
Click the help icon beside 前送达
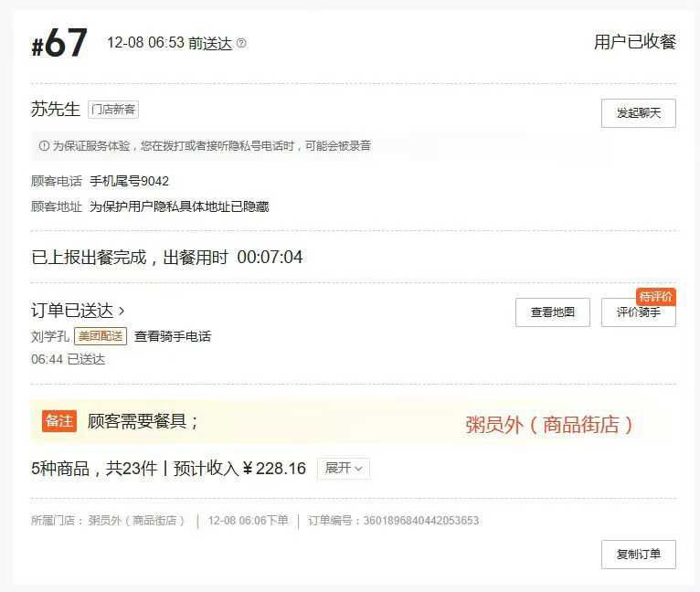coord(241,43)
